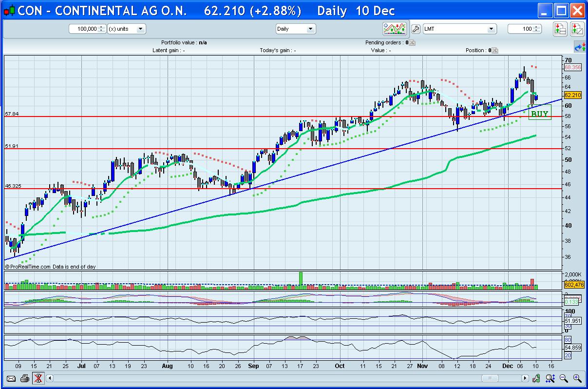Click the blue-red arrows icon below the toolbar
The height and width of the screenshot is (389, 588).
pyautogui.click(x=580, y=48)
